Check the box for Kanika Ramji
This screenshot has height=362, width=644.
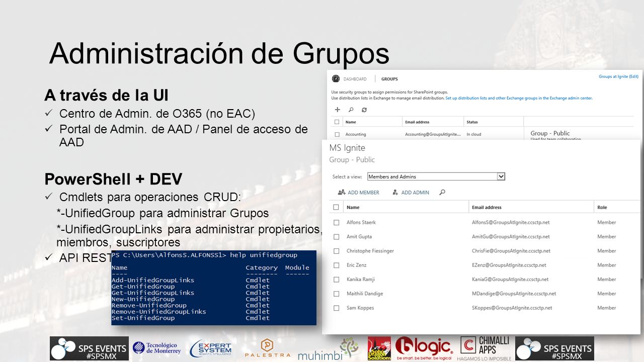click(x=336, y=279)
